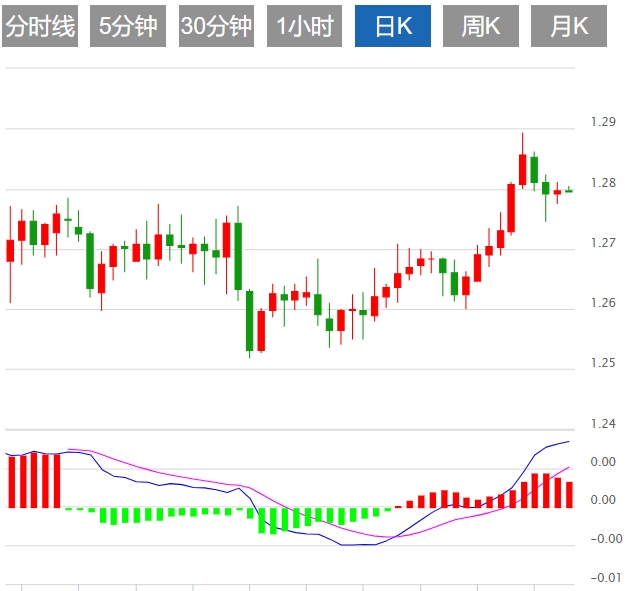This screenshot has width=642, height=591.
Task: Switch to the 分时线 tab
Action: (x=40, y=27)
